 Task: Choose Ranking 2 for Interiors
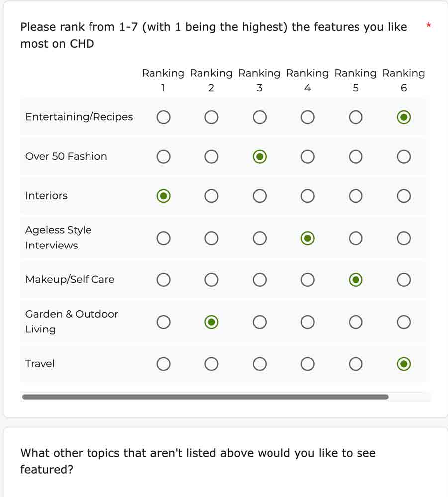[x=211, y=196]
